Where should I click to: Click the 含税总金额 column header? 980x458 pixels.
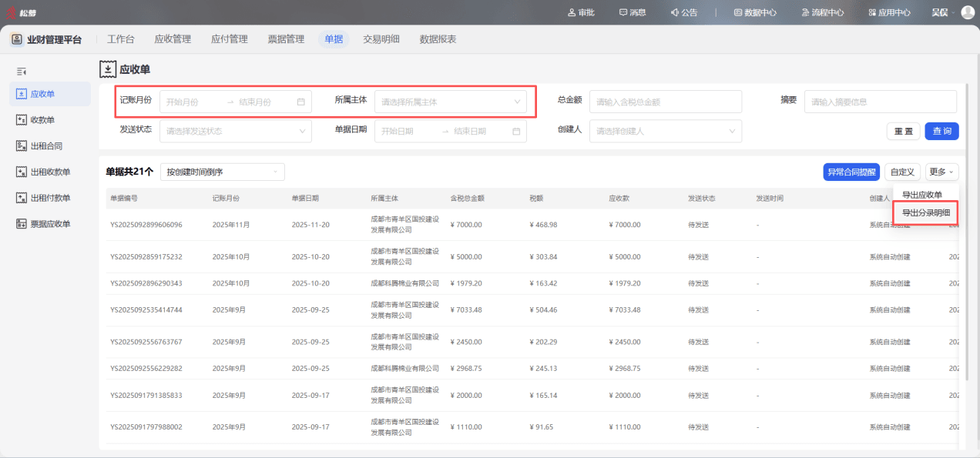[x=468, y=199]
